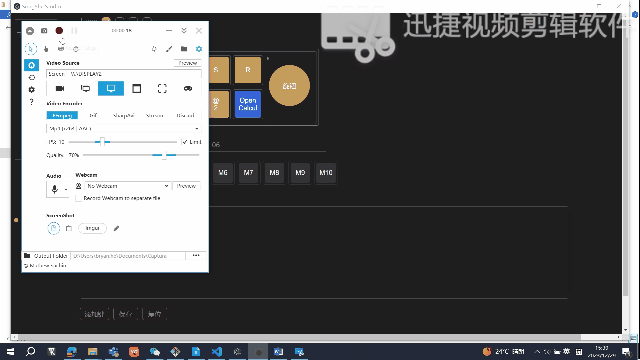Viewport: 640px width, 360px height.
Task: Open File Explorer from taskbar
Action: pyautogui.click(x=93, y=351)
